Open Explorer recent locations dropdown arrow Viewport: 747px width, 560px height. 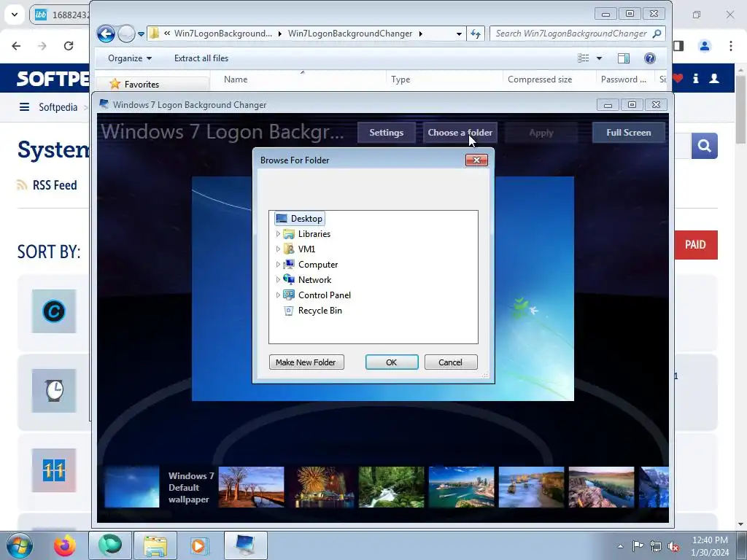141,34
